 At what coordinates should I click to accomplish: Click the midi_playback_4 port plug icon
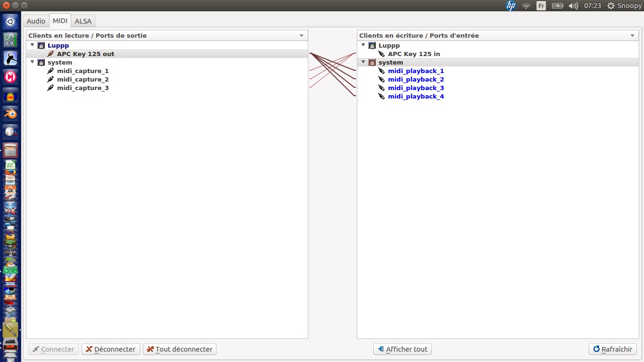tap(382, 96)
